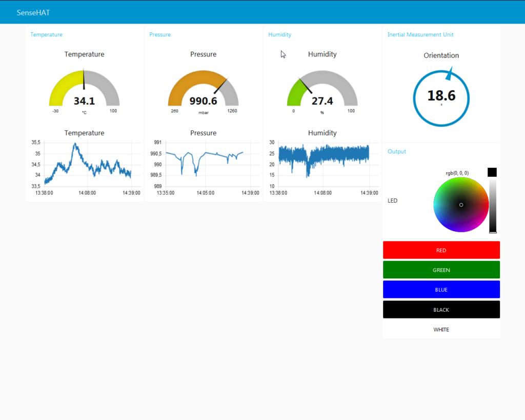Click the RED LED button
The width and height of the screenshot is (525, 420).
coord(441,250)
